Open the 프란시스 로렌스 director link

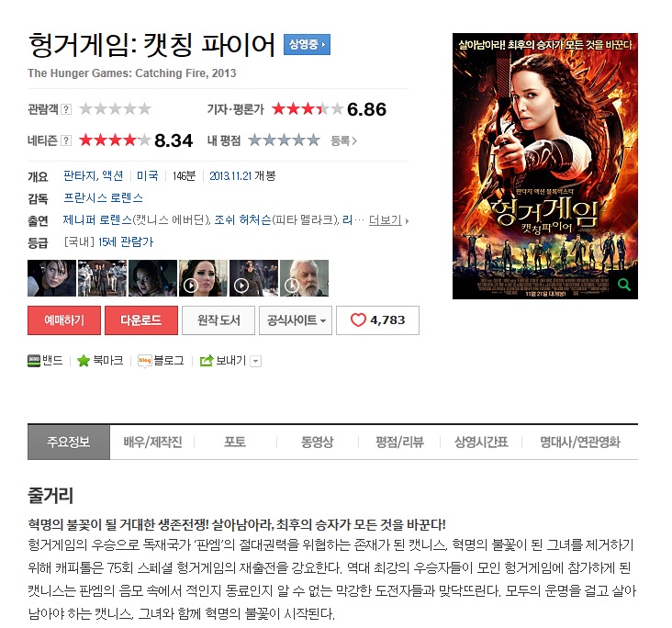(103, 198)
